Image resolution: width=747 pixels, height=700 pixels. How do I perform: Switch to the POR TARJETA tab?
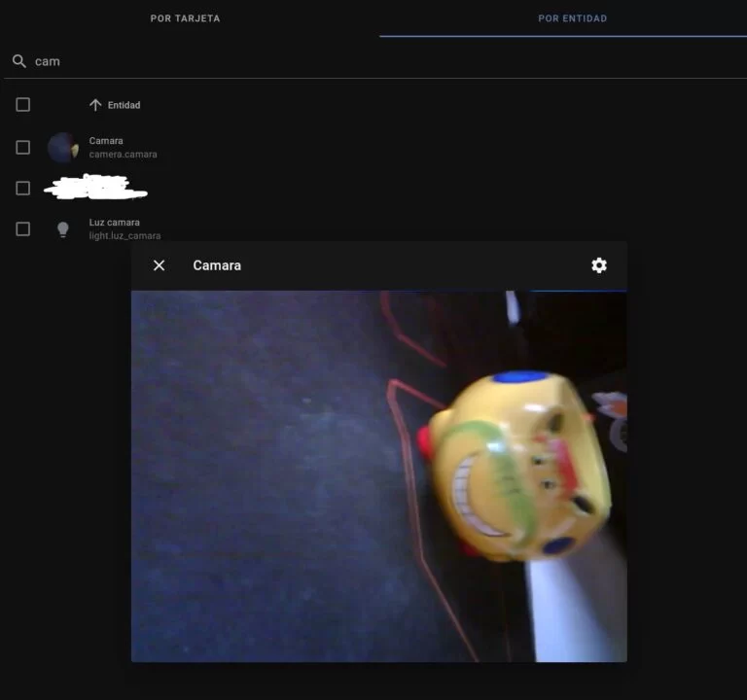point(185,18)
